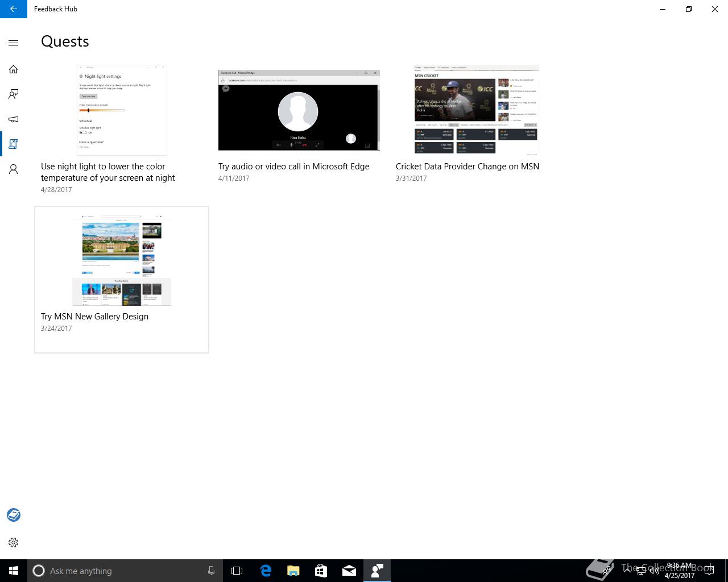This screenshot has width=728, height=582.
Task: Open the Settings gear icon
Action: tap(14, 543)
